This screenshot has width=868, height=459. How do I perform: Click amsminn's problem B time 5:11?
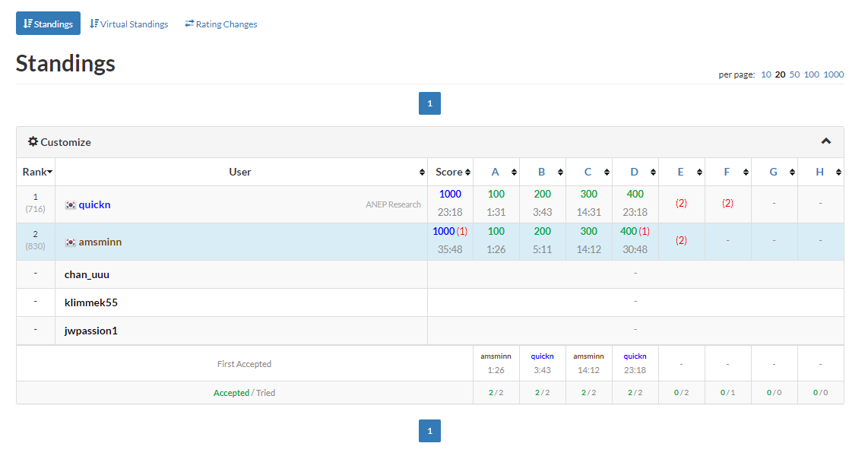tap(543, 249)
